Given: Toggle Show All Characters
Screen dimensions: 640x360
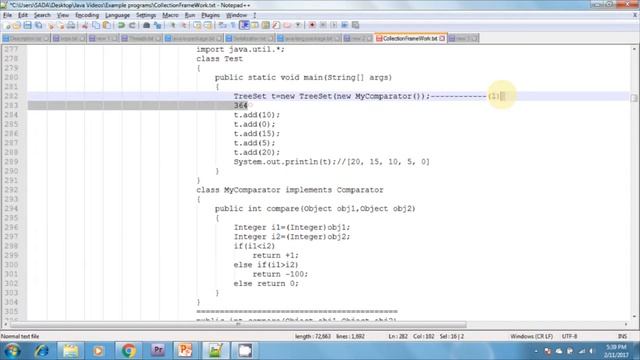Looking at the screenshot, I should (x=233, y=25).
